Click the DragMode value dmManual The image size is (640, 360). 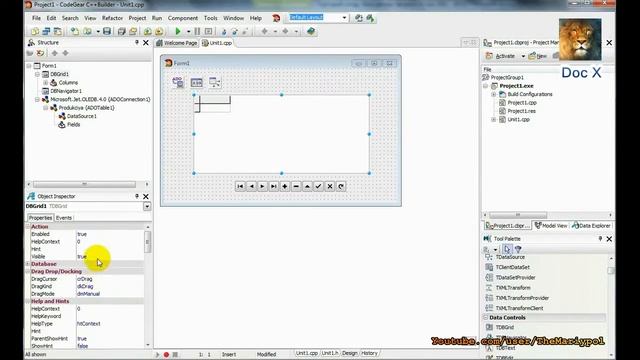(89, 294)
